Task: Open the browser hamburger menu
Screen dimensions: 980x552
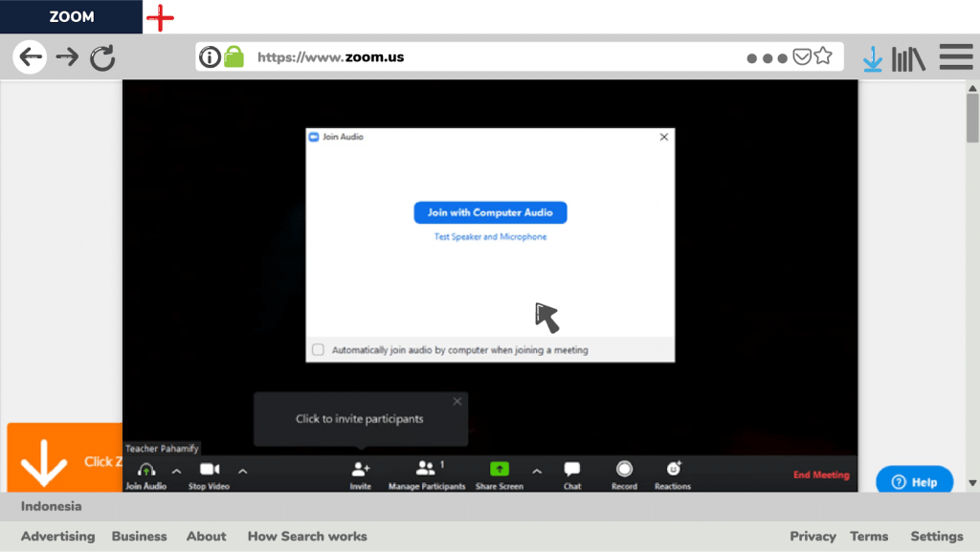Action: point(956,56)
